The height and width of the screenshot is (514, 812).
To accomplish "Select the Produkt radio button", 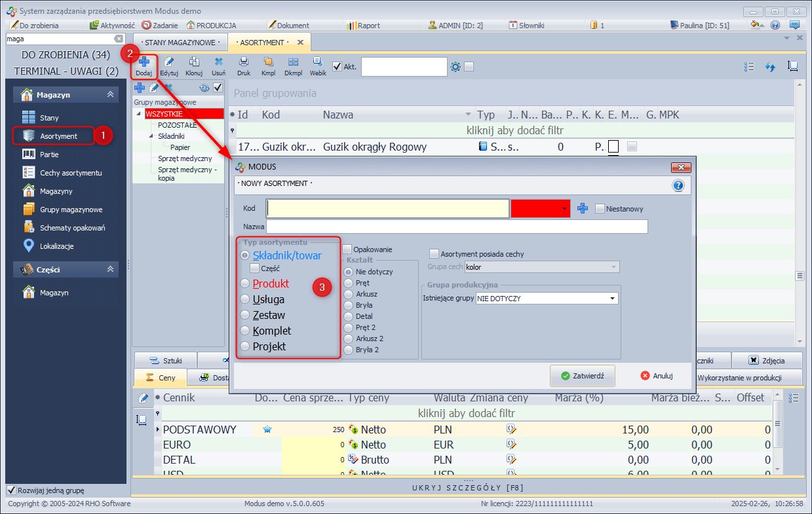I will [246, 284].
